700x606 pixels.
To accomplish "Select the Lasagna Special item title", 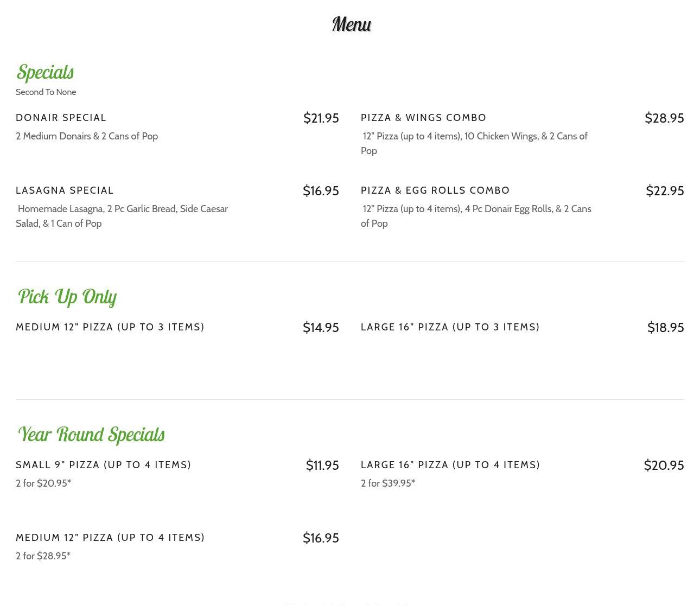I will (65, 190).
